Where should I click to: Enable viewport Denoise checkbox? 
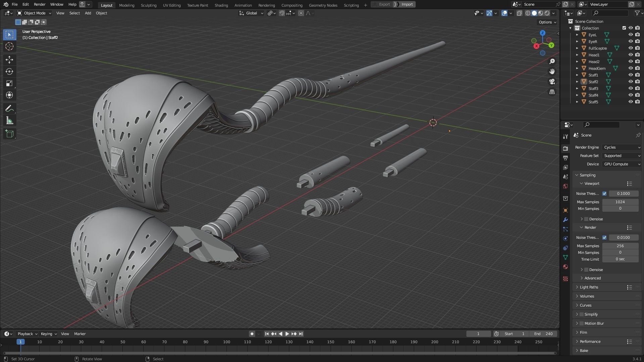[586, 219]
